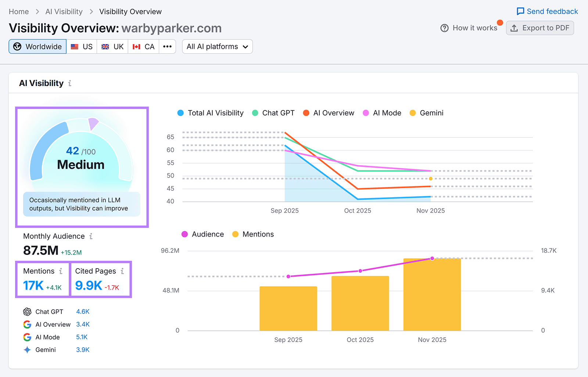Click the question mark icon next to How it works
The height and width of the screenshot is (377, 588).
[x=444, y=28]
